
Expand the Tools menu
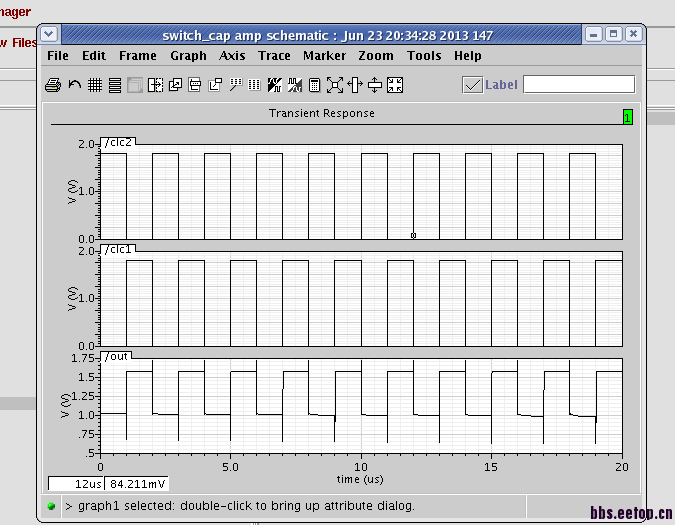pyautogui.click(x=424, y=56)
